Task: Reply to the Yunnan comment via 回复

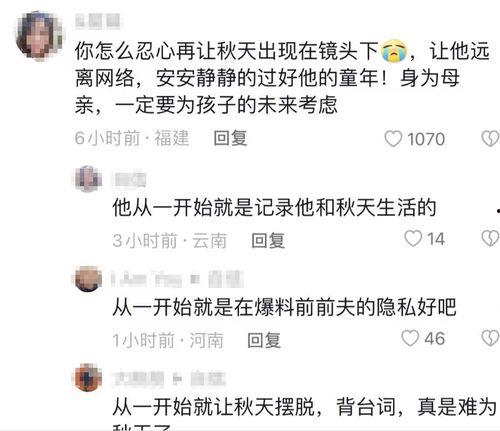Action: pos(268,240)
